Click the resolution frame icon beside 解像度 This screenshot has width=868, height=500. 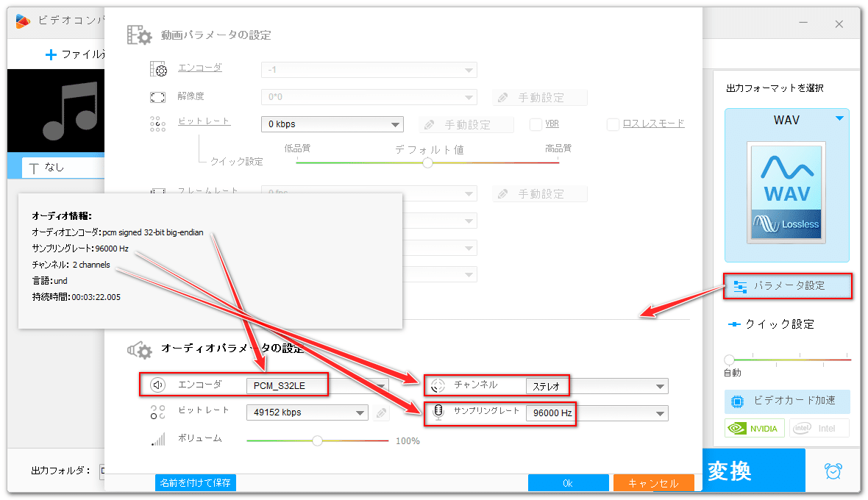coord(157,96)
